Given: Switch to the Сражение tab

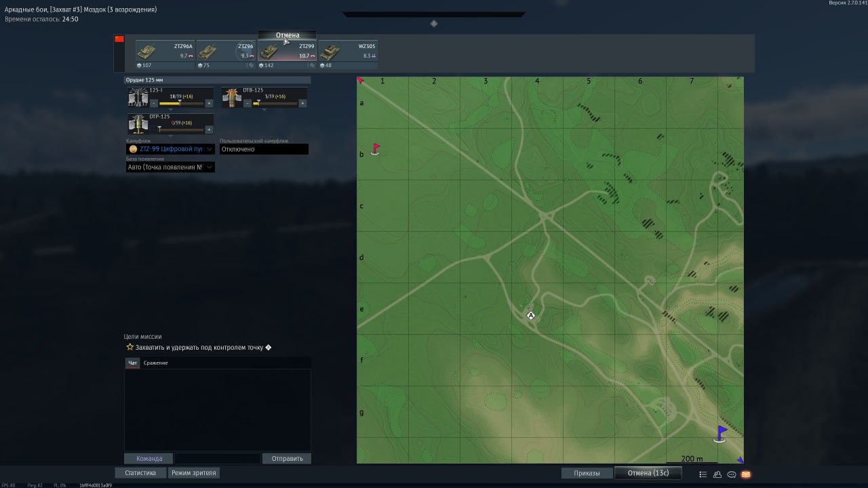Looking at the screenshot, I should tap(155, 363).
